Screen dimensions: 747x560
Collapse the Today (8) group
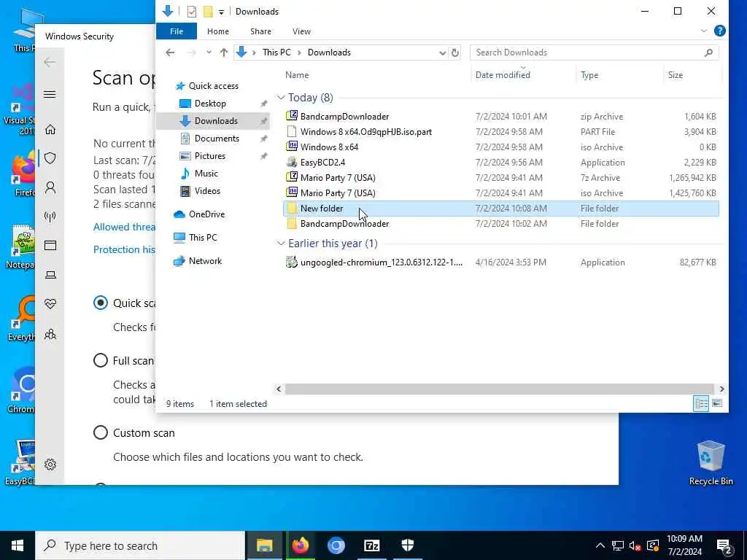[281, 98]
